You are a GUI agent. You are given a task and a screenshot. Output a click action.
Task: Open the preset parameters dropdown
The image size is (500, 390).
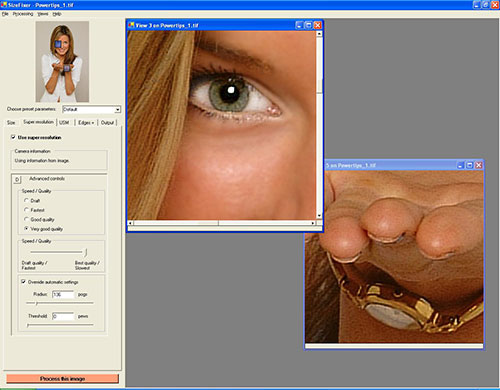pos(117,109)
